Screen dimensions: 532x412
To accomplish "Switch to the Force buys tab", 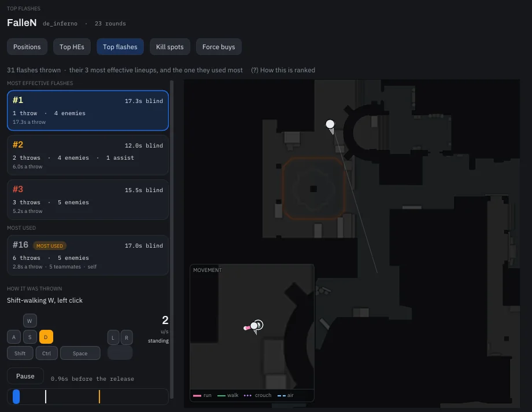I will coord(219,47).
